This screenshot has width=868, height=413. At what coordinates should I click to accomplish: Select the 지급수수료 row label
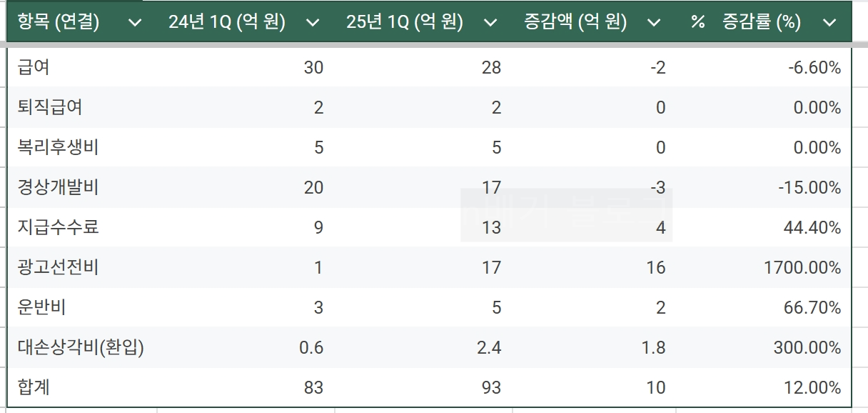point(59,227)
